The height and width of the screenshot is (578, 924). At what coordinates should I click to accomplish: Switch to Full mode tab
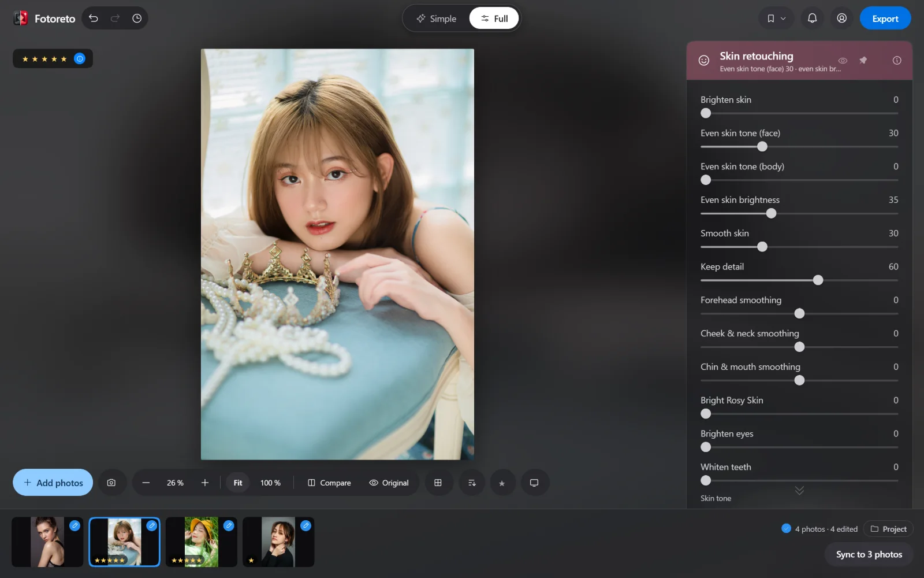pyautogui.click(x=494, y=18)
